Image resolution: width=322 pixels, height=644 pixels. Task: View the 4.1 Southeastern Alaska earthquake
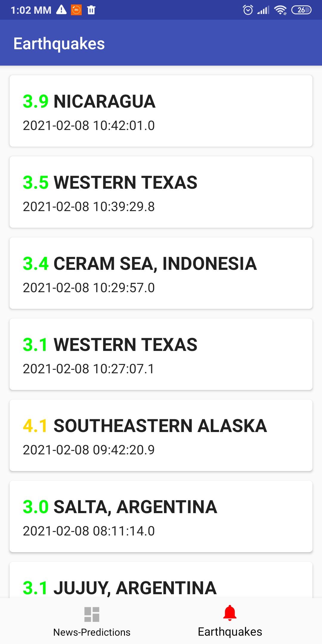(x=161, y=435)
